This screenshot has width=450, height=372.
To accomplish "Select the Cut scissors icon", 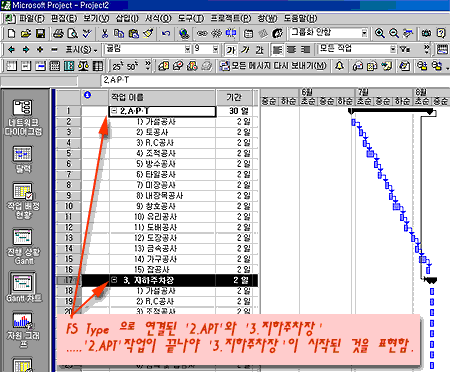I will click(x=105, y=33).
